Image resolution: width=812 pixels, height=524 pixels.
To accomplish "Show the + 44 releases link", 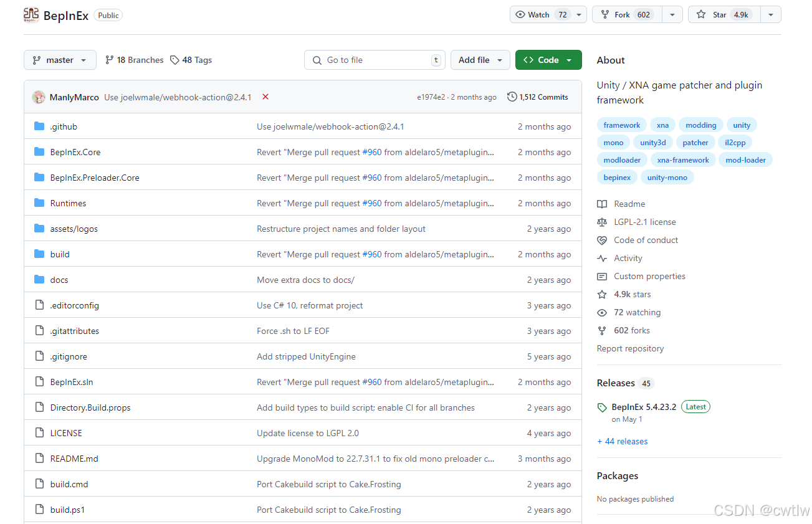I will 622,441.
